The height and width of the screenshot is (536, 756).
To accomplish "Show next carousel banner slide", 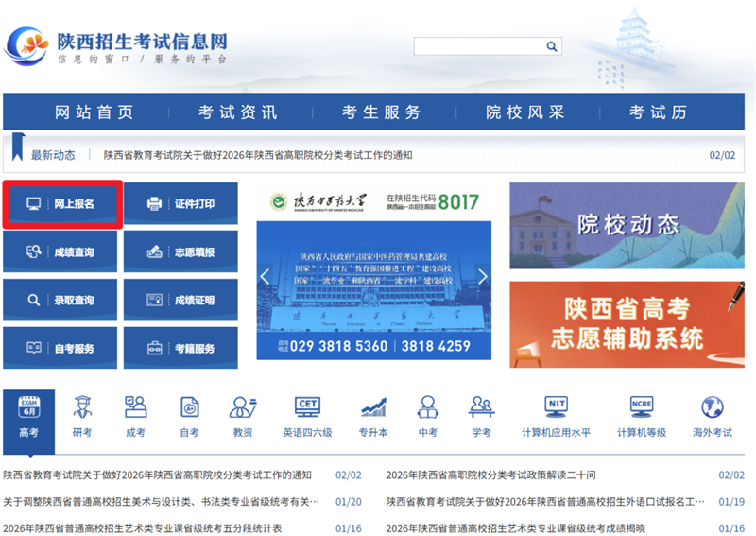I will [483, 277].
